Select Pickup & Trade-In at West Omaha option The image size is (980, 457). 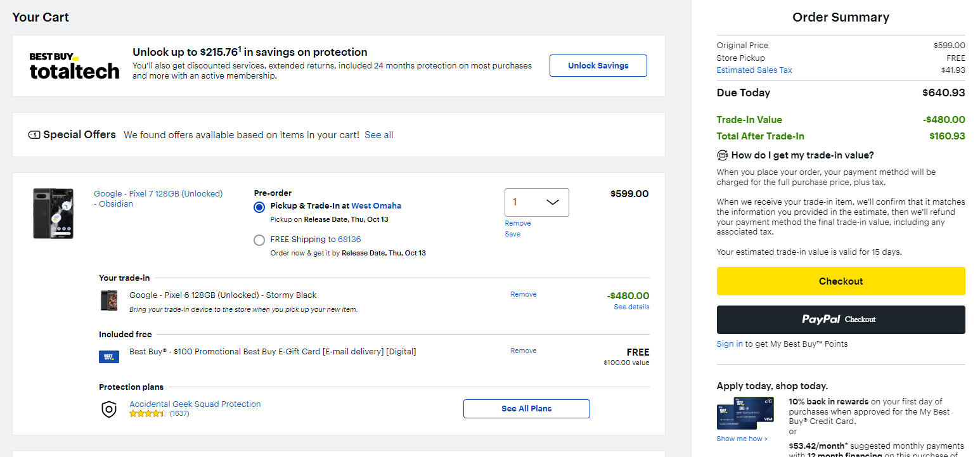259,207
